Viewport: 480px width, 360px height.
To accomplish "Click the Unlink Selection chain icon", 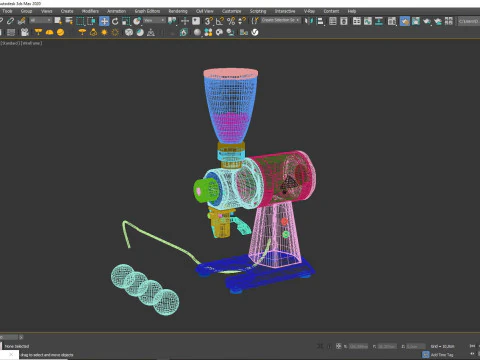I will [10, 21].
